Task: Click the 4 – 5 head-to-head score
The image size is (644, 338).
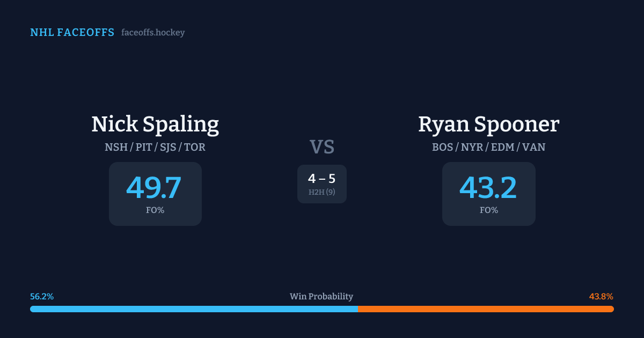Action: (x=321, y=179)
